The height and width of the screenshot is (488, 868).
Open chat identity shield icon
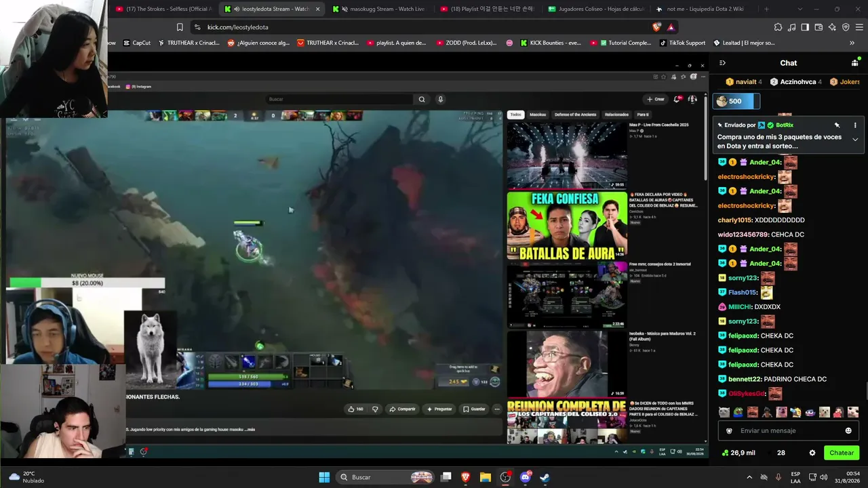click(x=729, y=430)
